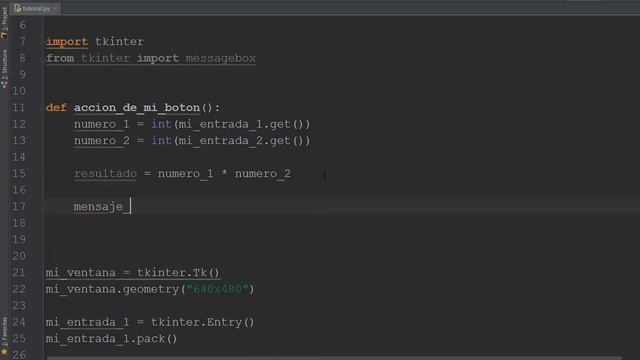Image resolution: width=640 pixels, height=360 pixels.
Task: Click 'mensaje' on line 17
Action: coord(98,207)
